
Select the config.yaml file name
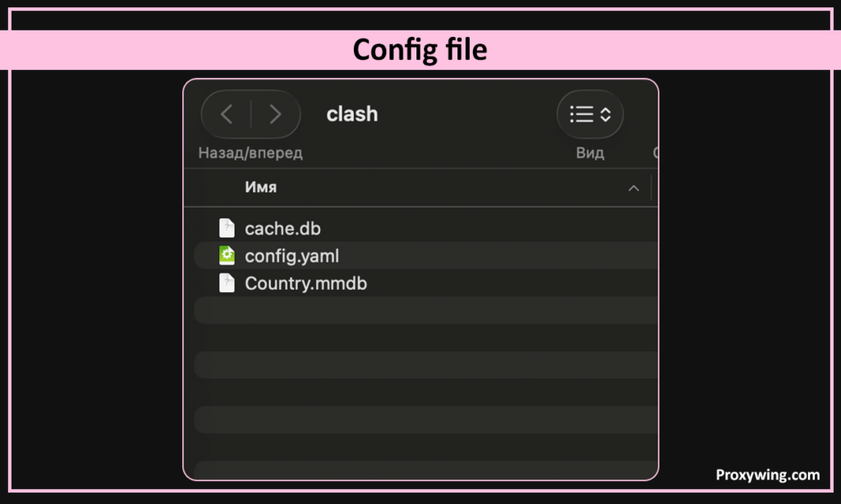pyautogui.click(x=292, y=256)
